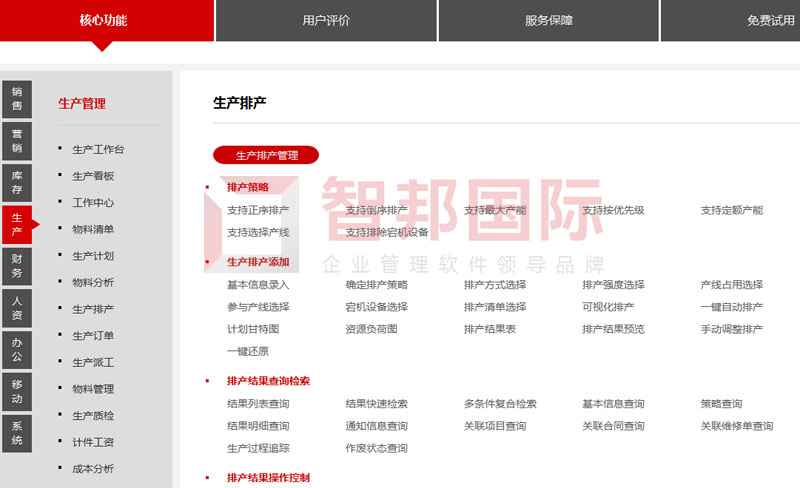Image resolution: width=800 pixels, height=488 pixels.
Task: Select 生产看板 in the sidebar list
Action: coord(93,176)
